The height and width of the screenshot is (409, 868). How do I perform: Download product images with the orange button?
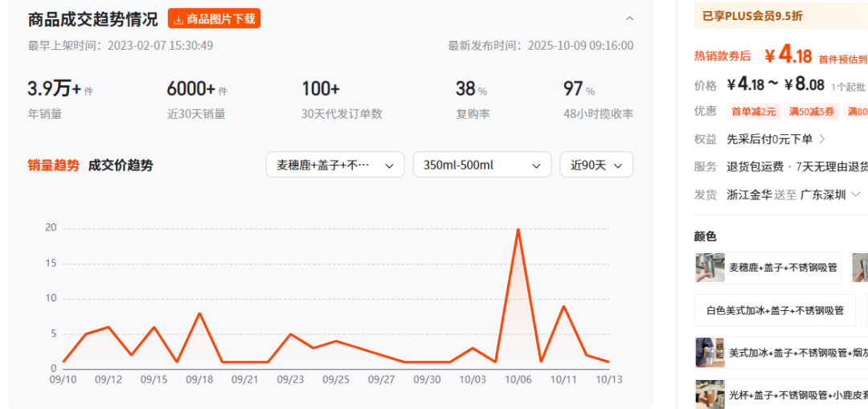pyautogui.click(x=214, y=18)
